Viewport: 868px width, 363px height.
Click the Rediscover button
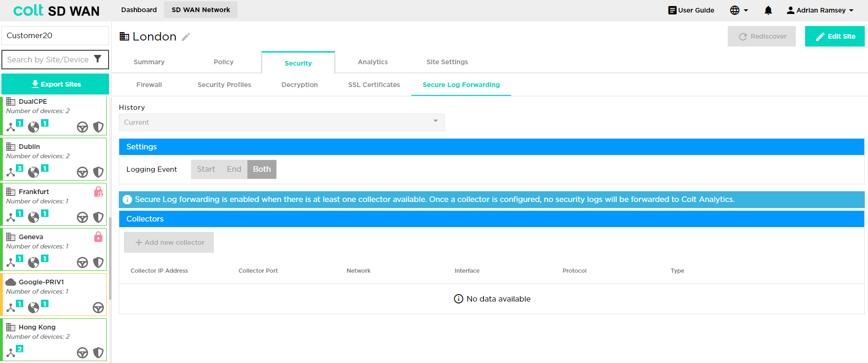pos(762,36)
